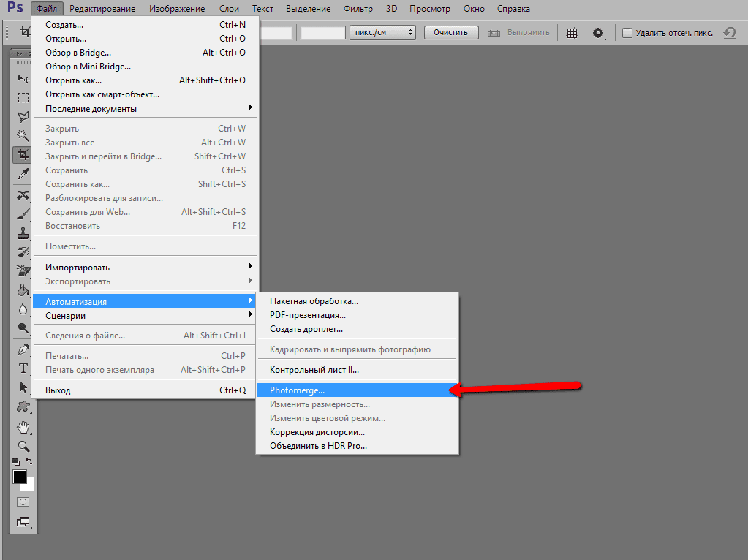The image size is (748, 560).
Task: Select the Eraser tool
Action: (x=23, y=270)
